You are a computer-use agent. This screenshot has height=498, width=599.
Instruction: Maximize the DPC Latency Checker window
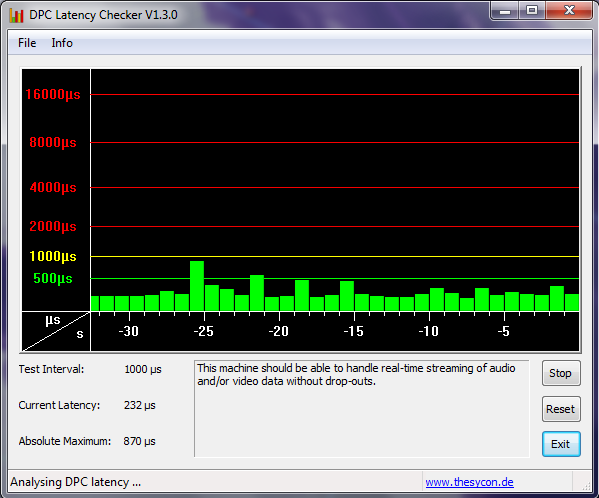pos(532,11)
